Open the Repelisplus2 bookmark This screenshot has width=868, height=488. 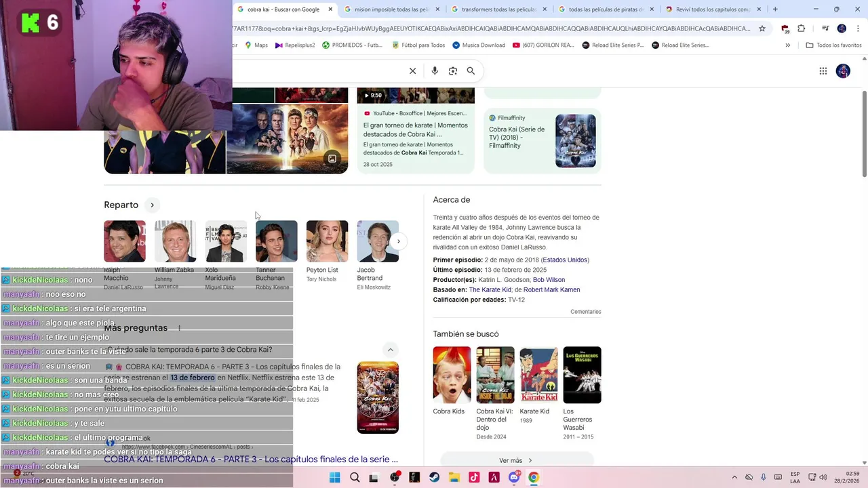tap(295, 45)
